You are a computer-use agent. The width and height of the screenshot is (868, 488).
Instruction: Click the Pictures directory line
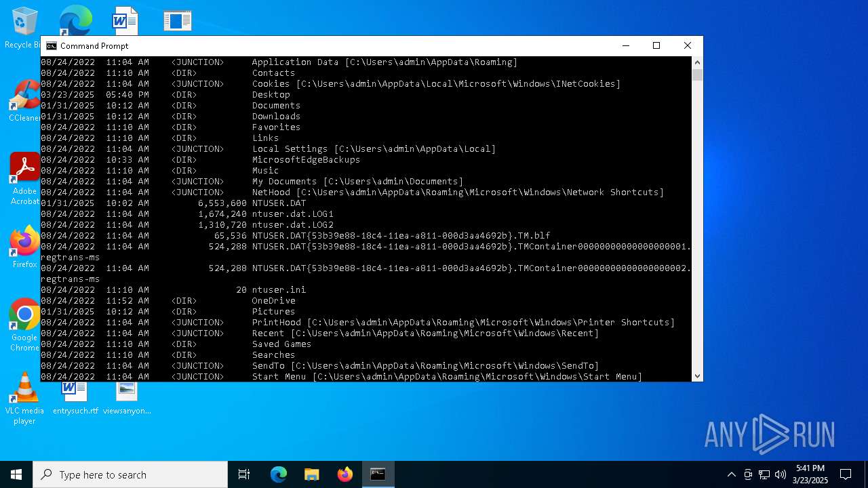pos(168,311)
